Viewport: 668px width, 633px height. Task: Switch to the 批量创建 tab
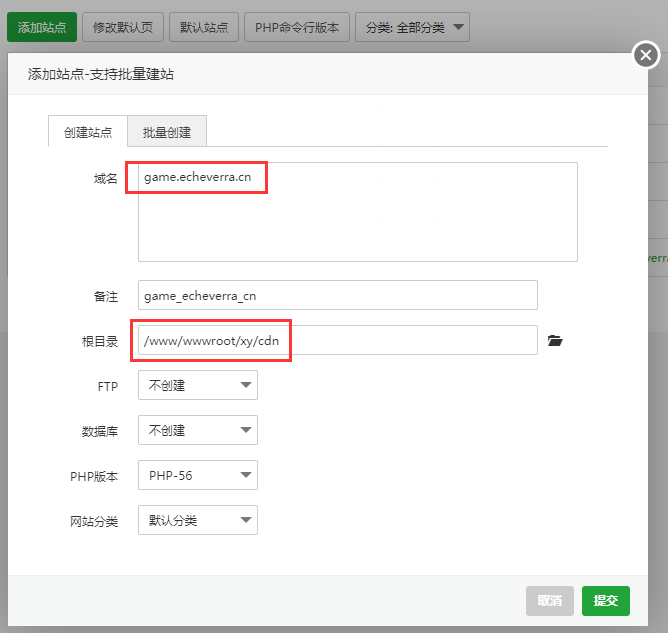coord(167,132)
